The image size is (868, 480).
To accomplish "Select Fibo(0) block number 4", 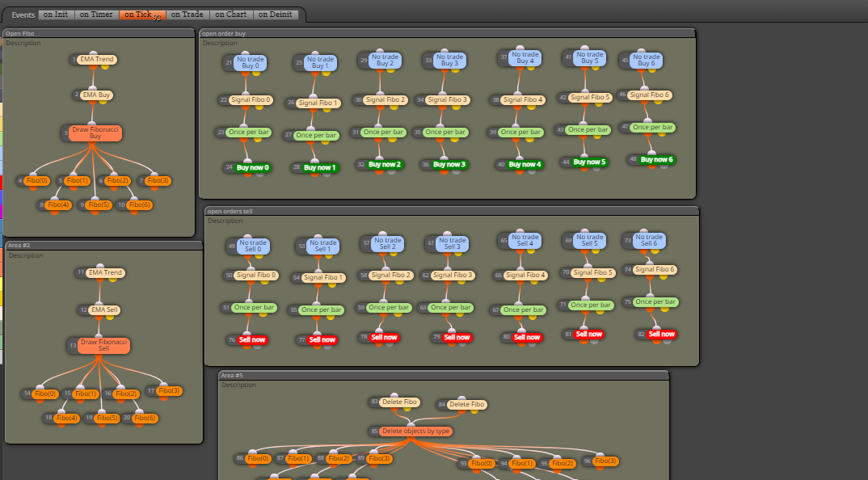I will [x=37, y=180].
